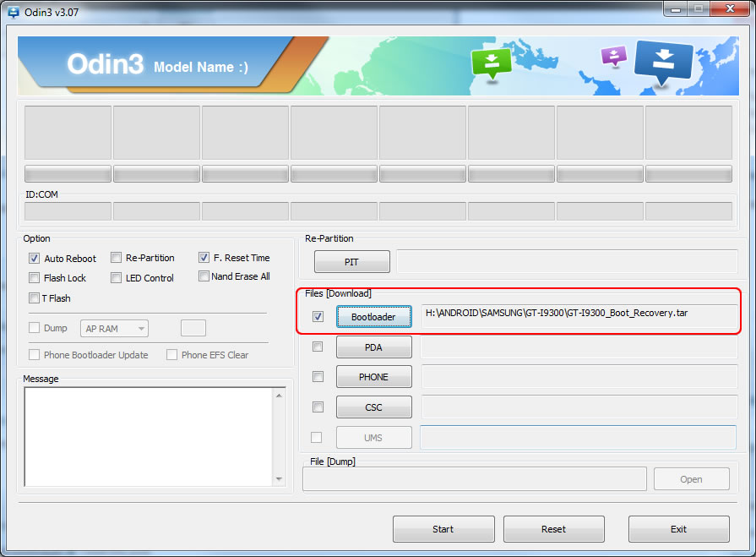Screen dimensions: 756x557
Task: Toggle the F. Reset Time checkbox
Action: pos(204,258)
